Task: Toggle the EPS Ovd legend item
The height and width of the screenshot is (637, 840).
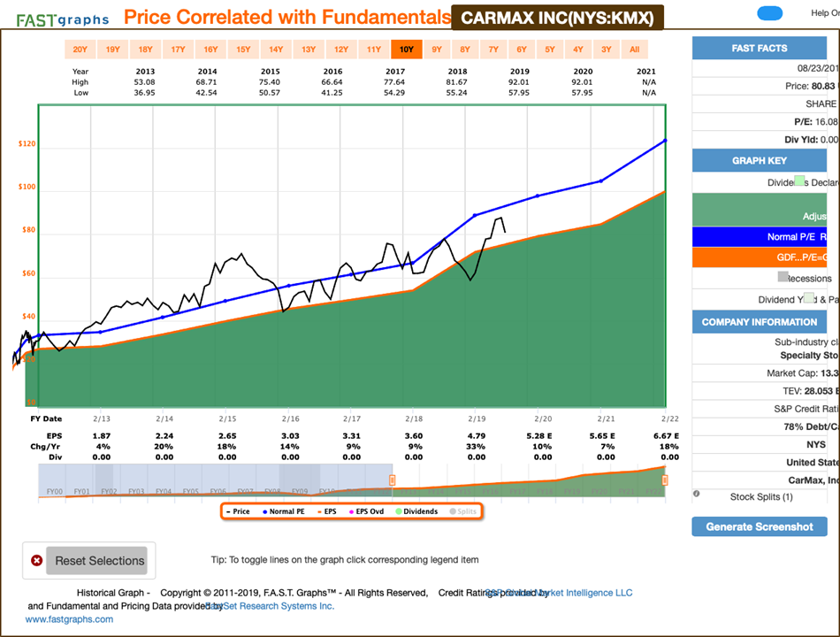Action: coord(366,511)
